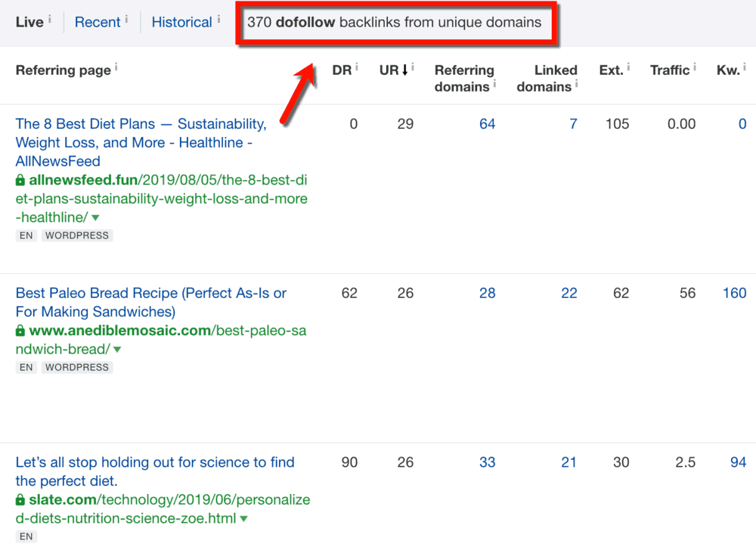
Task: Click the 64 referring domains count
Action: 488,123
